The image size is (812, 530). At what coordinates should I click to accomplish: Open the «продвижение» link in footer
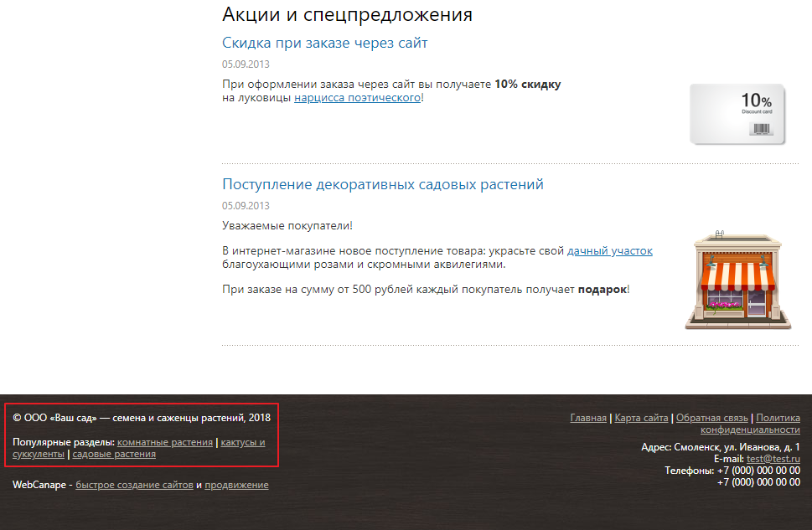(236, 485)
